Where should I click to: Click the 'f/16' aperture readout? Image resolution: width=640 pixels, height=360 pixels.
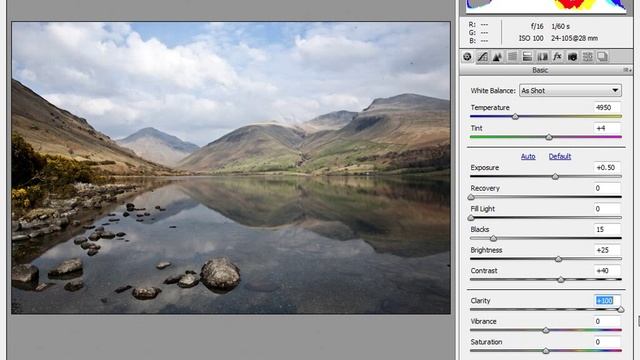click(x=537, y=27)
